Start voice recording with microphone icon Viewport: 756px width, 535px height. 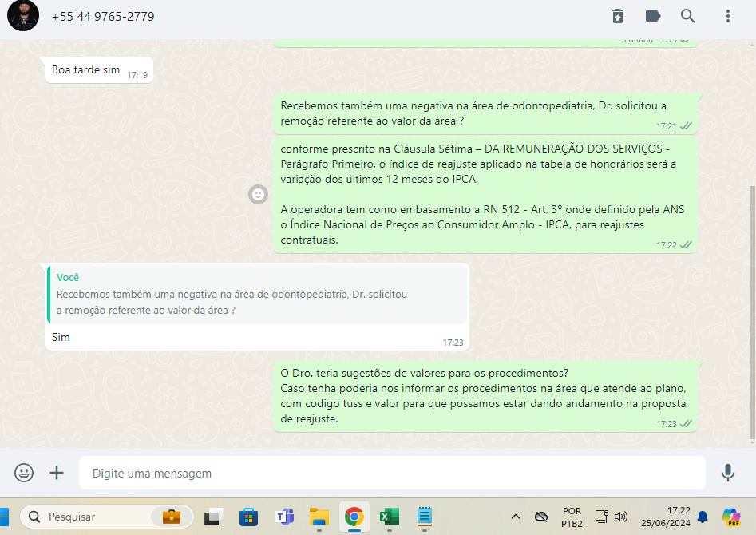tap(728, 473)
